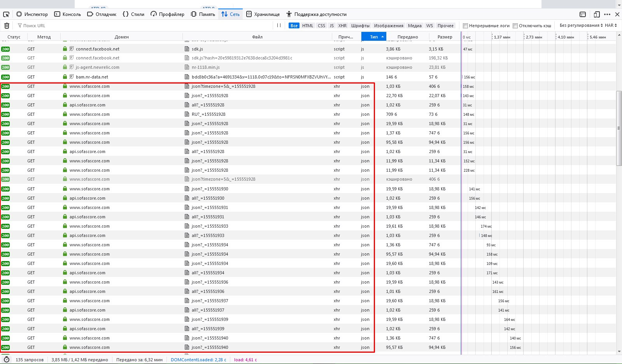Image resolution: width=622 pixels, height=364 pixels.
Task: Enable disable cache checkbox
Action: [515, 26]
